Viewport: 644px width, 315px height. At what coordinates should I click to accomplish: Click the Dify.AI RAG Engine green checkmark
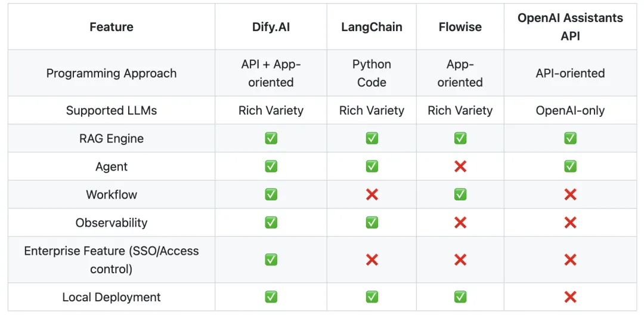pos(271,138)
